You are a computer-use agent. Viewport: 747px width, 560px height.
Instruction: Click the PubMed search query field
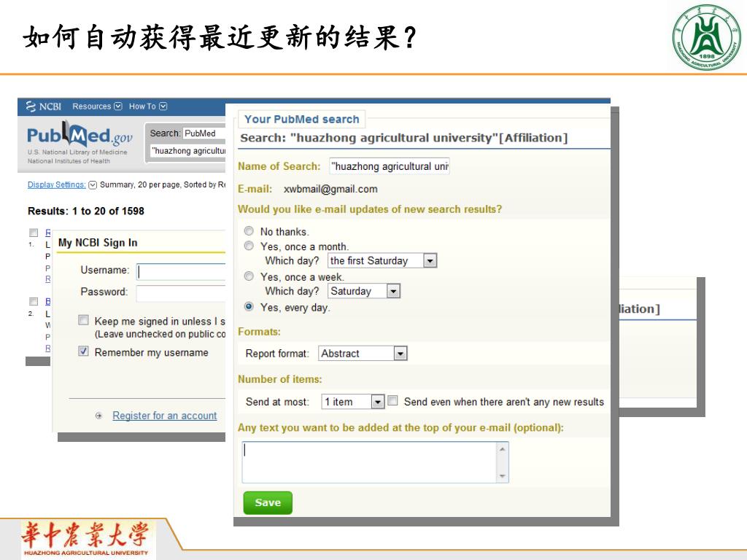pos(187,151)
